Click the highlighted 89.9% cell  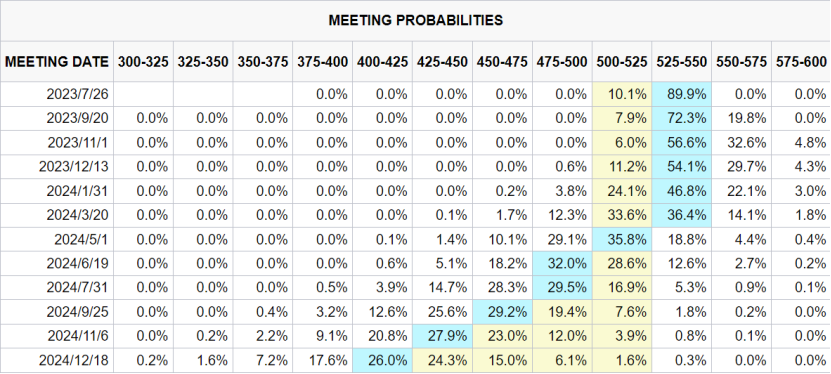click(x=682, y=94)
